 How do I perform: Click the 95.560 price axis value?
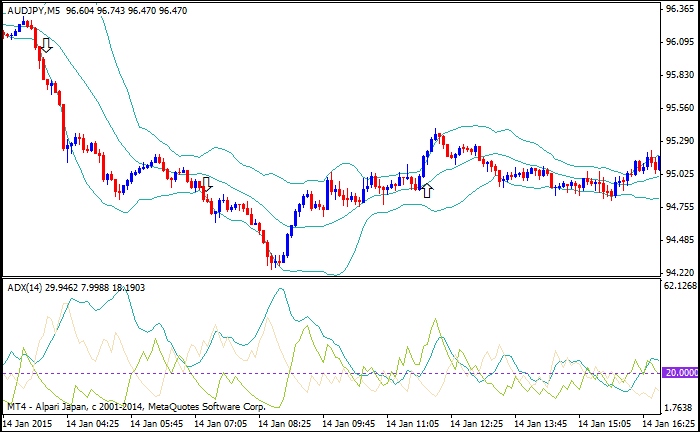click(679, 108)
